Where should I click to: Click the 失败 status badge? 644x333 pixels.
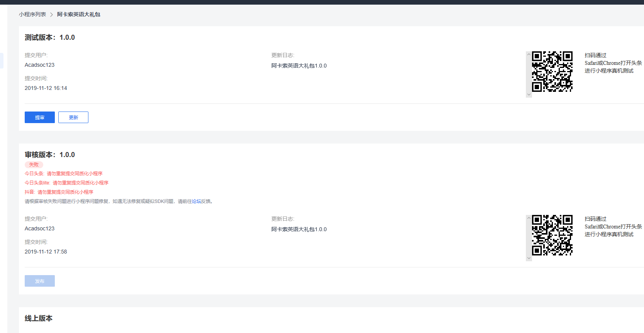(34, 165)
